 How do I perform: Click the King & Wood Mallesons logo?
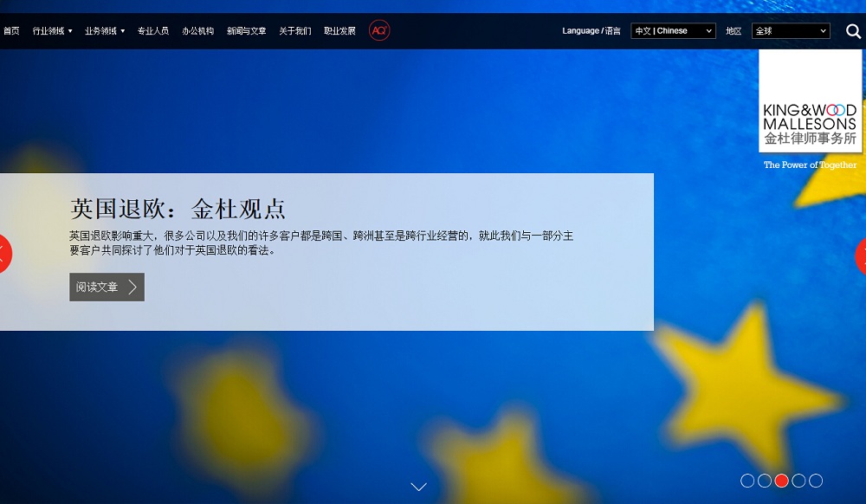(x=810, y=101)
